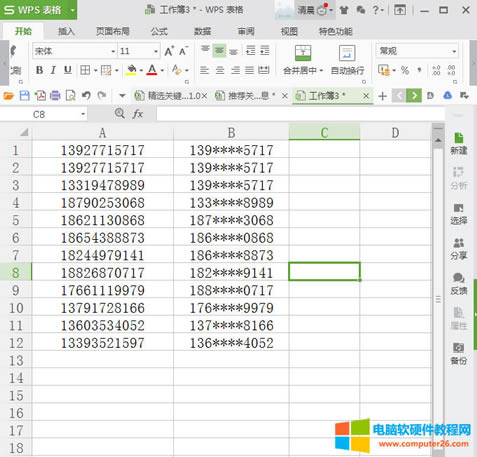477x457 pixels.
Task: Click the 新建 button in sidebar
Action: [x=459, y=143]
